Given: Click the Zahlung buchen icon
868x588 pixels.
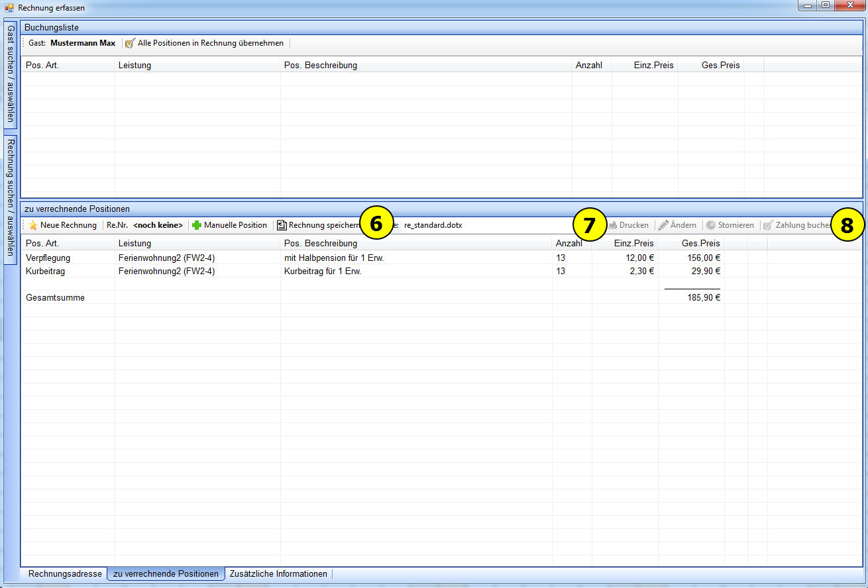Looking at the screenshot, I should (x=768, y=225).
